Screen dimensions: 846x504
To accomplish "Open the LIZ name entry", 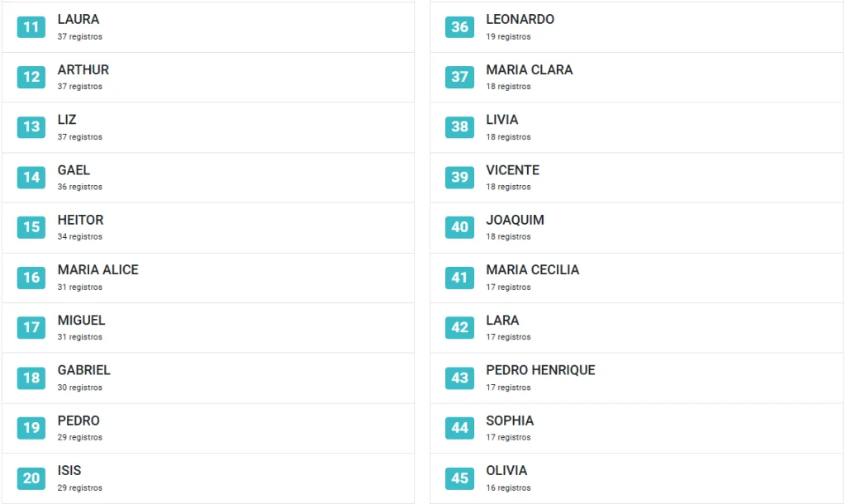I will (208, 127).
